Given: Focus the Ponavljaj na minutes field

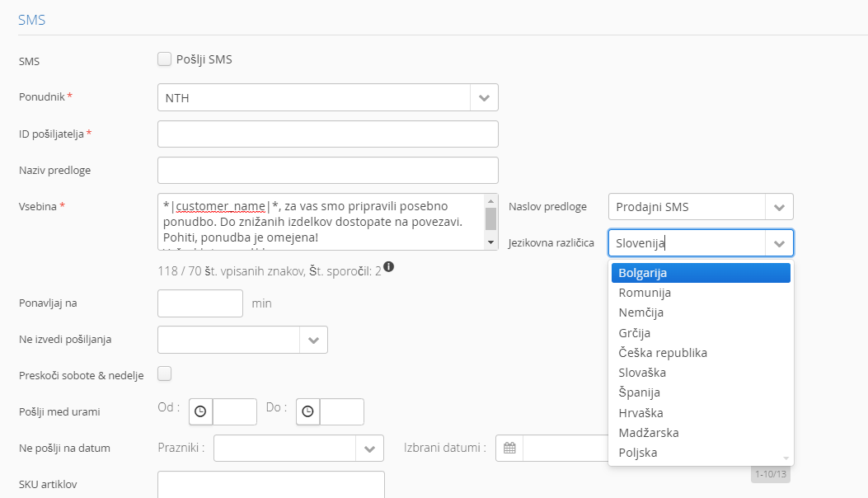Looking at the screenshot, I should 199,303.
